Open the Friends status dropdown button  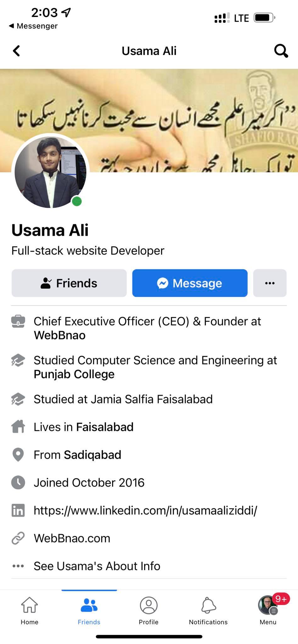[69, 283]
